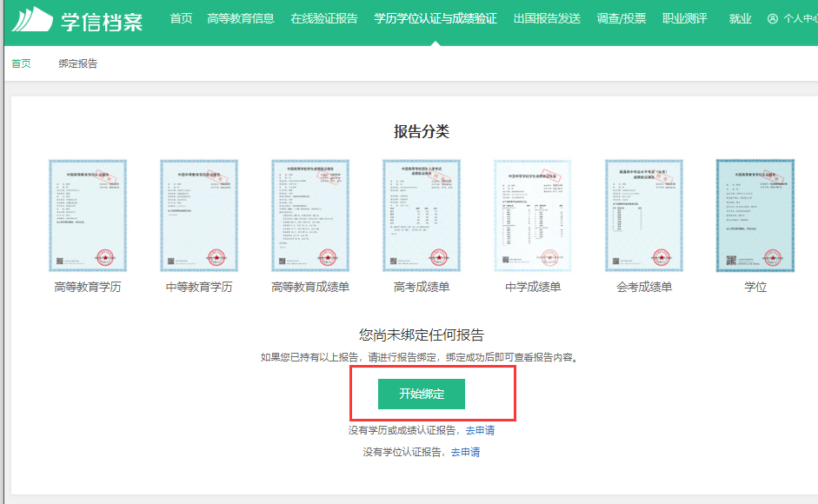This screenshot has height=504, width=818.
Task: Click 首页 breadcrumb link
Action: [x=21, y=63]
